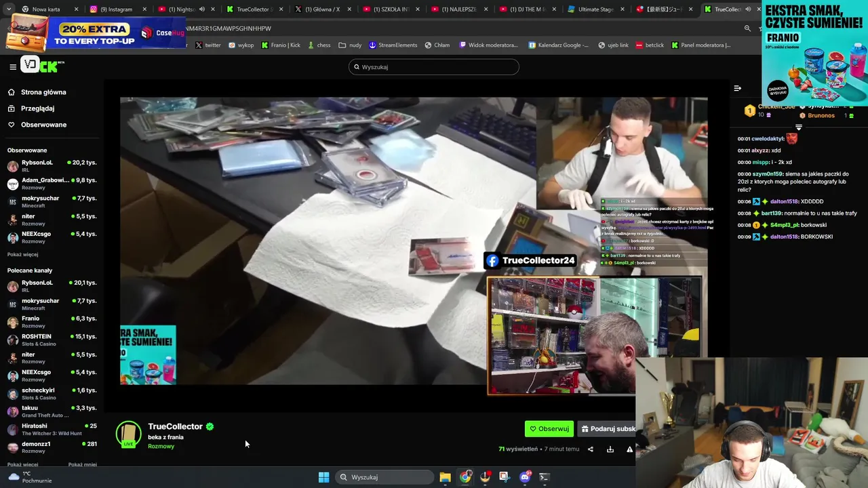Expand followed list with Pokaż więcej
868x488 pixels.
coord(22,255)
